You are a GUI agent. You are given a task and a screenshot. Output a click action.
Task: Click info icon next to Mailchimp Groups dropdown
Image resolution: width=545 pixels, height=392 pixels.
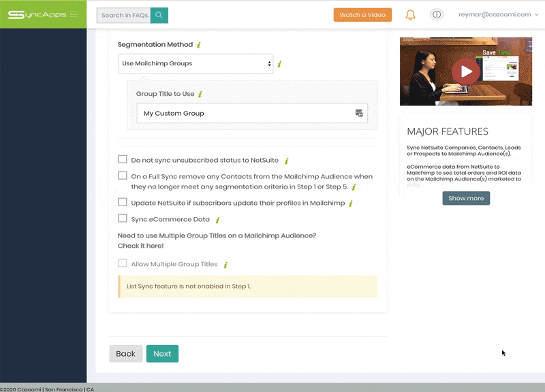(279, 64)
